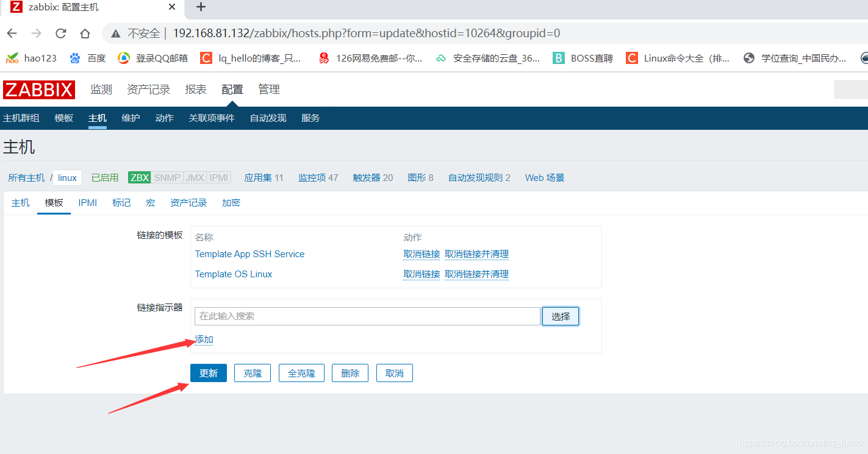868x454 pixels.
Task: Open the 管理 top menu
Action: [x=269, y=90]
